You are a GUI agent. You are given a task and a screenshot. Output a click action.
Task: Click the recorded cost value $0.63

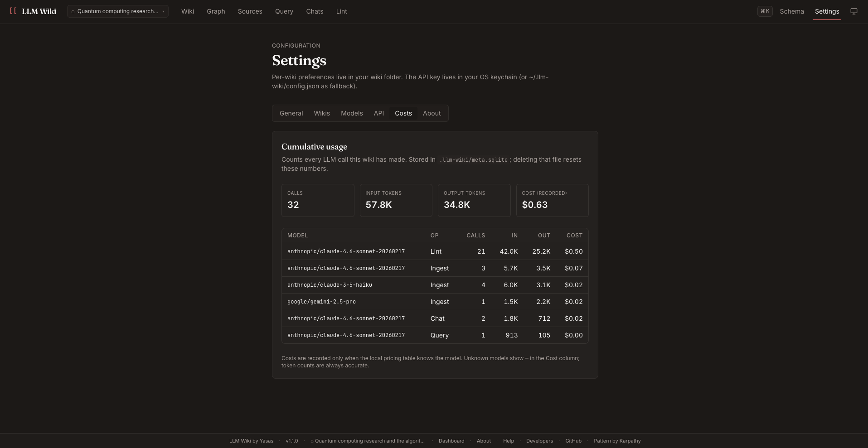pyautogui.click(x=535, y=205)
